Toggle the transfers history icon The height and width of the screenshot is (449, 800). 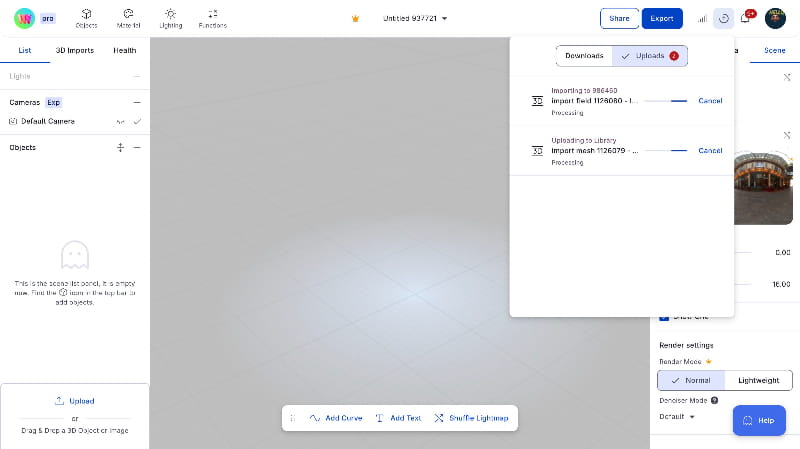pos(723,19)
